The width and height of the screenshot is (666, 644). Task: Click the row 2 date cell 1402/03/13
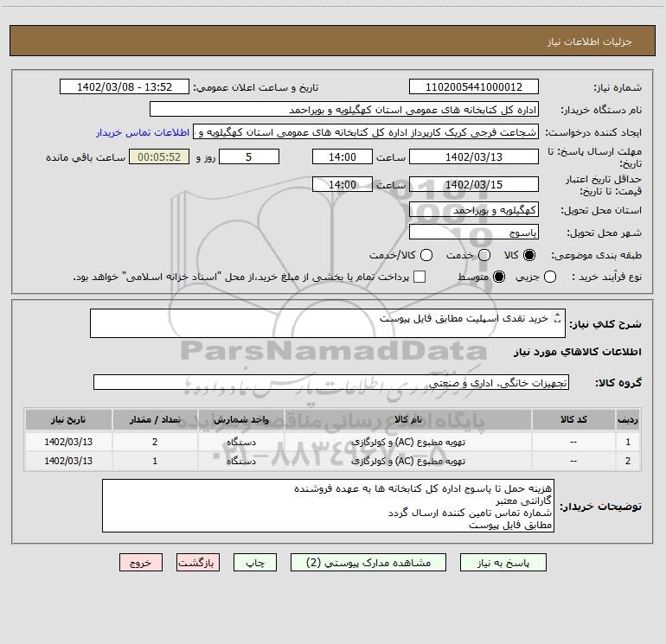click(68, 461)
